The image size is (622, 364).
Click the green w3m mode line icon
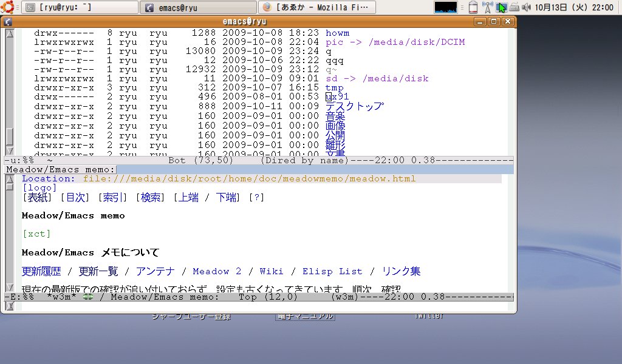88,297
